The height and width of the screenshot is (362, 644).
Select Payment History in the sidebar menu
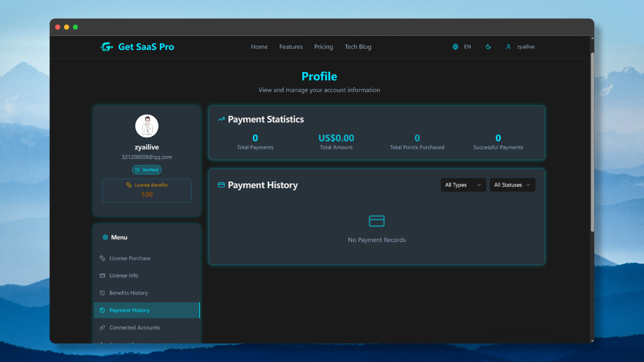[129, 310]
